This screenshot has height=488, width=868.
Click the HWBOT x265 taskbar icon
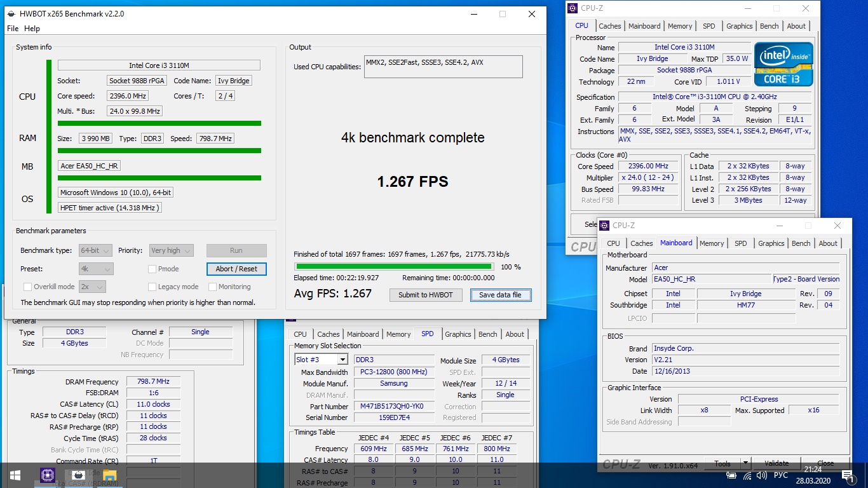coord(79,475)
